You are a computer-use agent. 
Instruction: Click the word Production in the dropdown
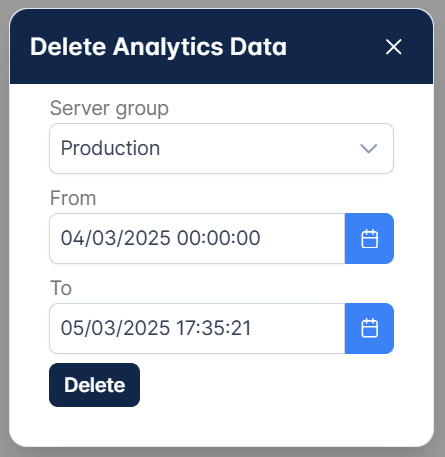(x=110, y=148)
